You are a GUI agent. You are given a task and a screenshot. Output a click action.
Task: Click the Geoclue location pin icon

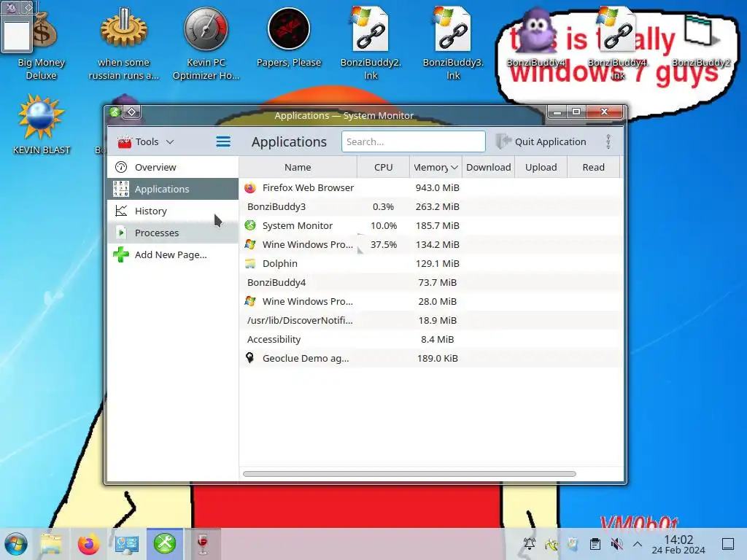click(x=249, y=357)
